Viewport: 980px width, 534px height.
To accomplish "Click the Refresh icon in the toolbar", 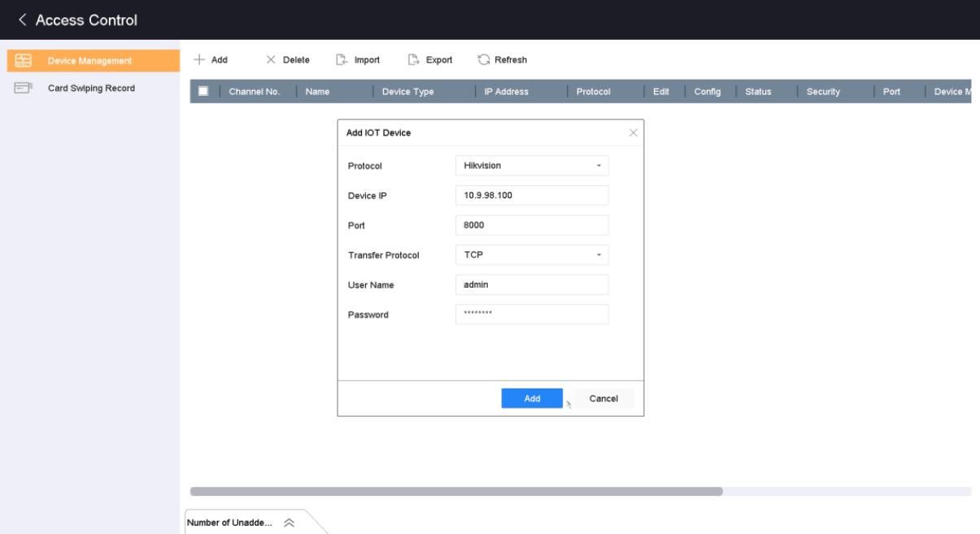I will [x=484, y=60].
